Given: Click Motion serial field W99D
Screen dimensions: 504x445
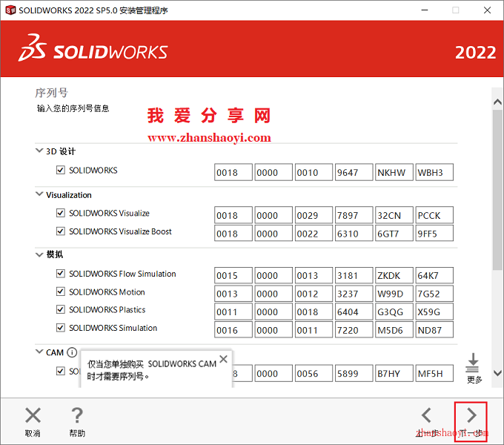Looking at the screenshot, I should point(394,294).
